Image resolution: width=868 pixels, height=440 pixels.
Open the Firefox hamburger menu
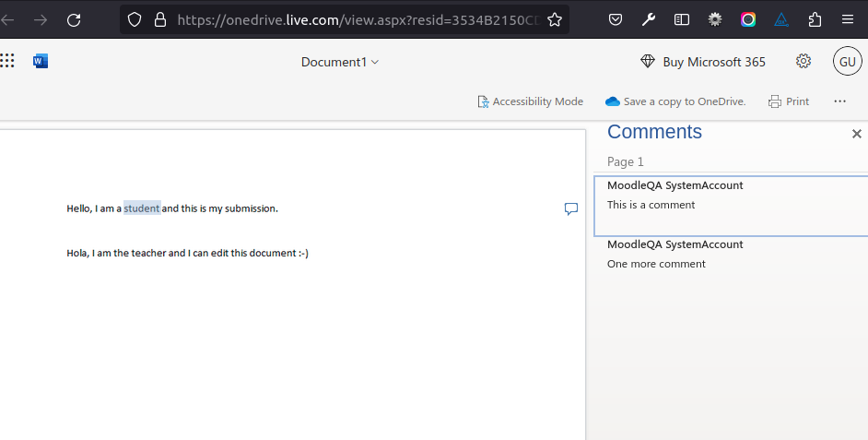[x=848, y=20]
